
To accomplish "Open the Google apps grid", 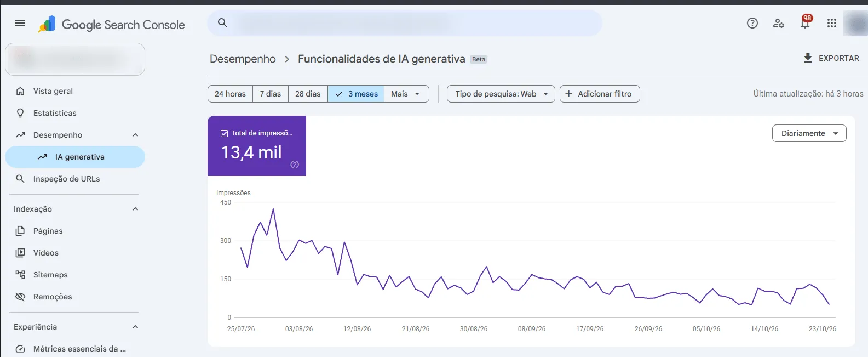I will pos(832,23).
